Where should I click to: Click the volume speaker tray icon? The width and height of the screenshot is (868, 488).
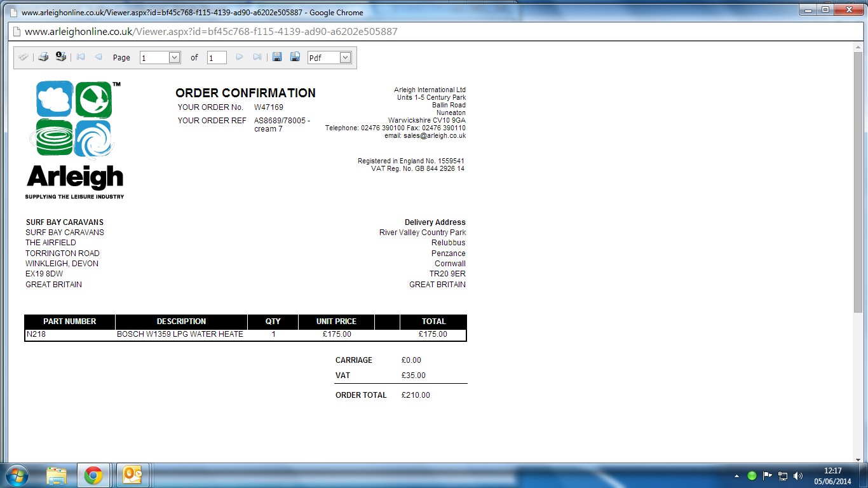pyautogui.click(x=798, y=475)
